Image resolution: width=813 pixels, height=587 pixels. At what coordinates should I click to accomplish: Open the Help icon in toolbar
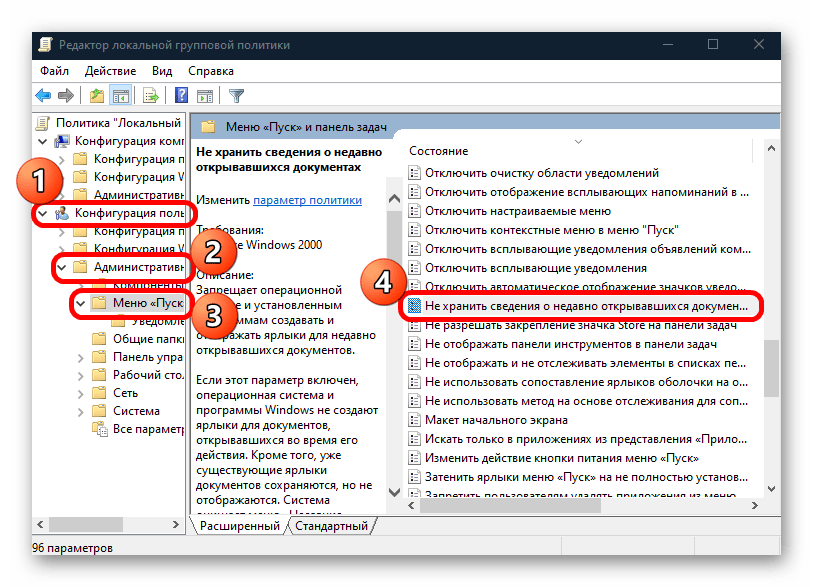(x=181, y=96)
